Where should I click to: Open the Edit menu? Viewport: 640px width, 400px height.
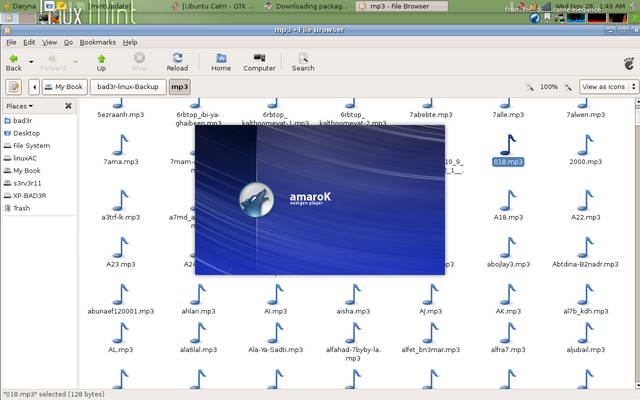(29, 42)
